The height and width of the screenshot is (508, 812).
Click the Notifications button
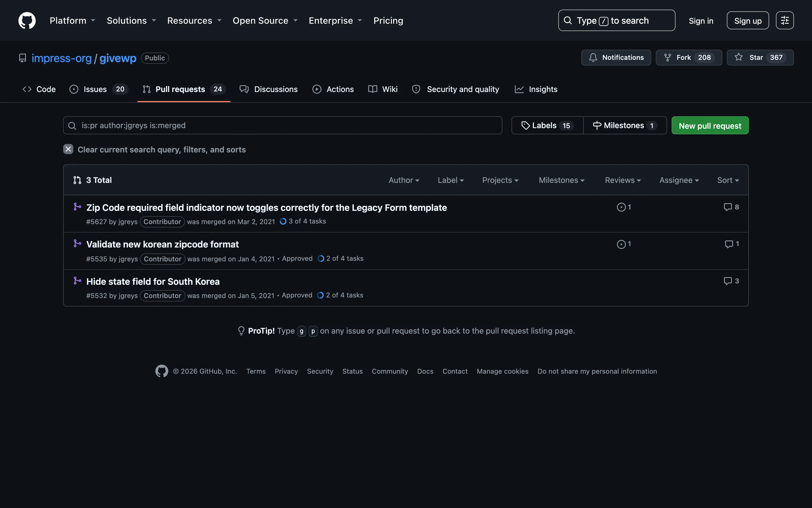(616, 58)
